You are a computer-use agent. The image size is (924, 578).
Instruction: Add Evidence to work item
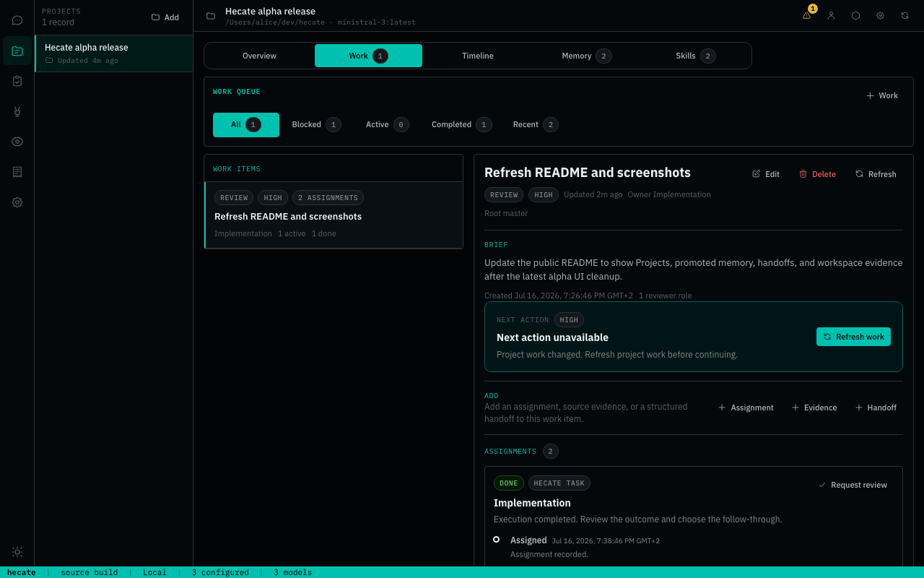coord(814,407)
